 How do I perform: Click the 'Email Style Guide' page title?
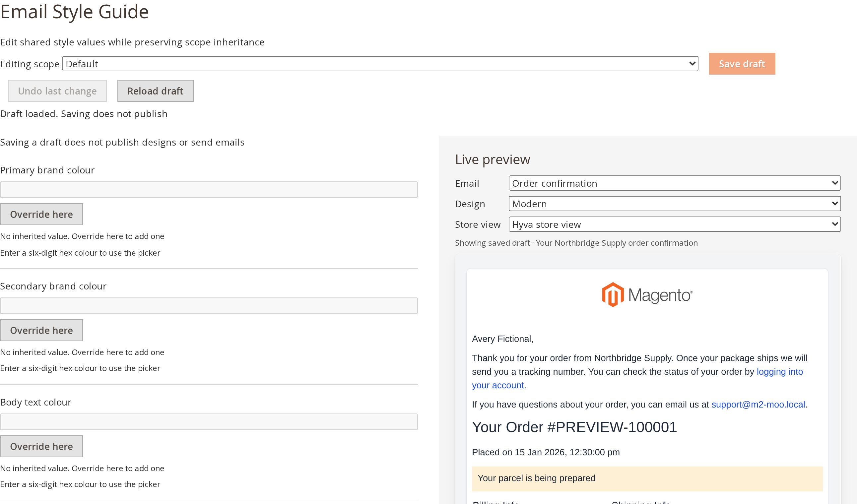tap(75, 12)
